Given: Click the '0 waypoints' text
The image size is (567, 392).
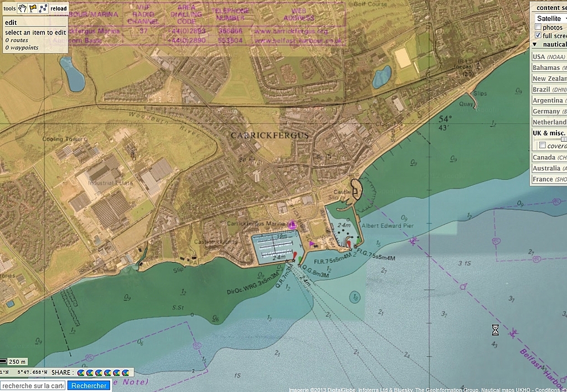Looking at the screenshot, I should pyautogui.click(x=22, y=48).
